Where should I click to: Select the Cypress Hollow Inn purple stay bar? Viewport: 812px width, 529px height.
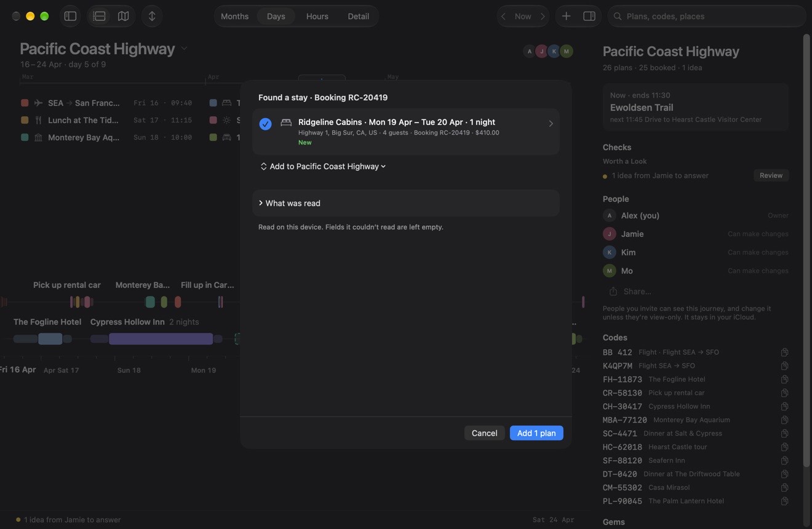(161, 339)
